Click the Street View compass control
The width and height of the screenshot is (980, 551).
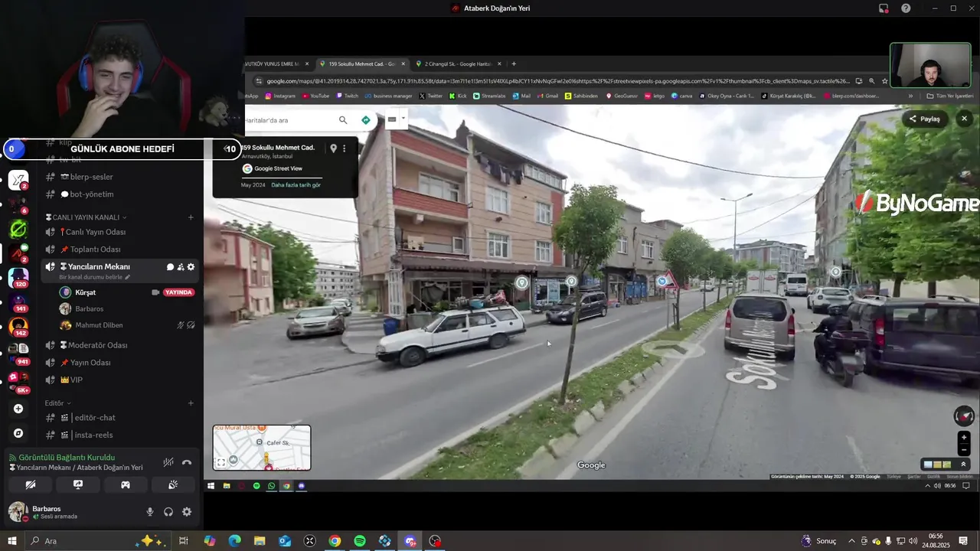[964, 416]
